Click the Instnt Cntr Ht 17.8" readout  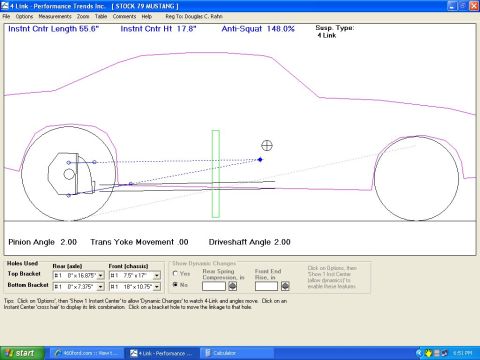[x=158, y=29]
